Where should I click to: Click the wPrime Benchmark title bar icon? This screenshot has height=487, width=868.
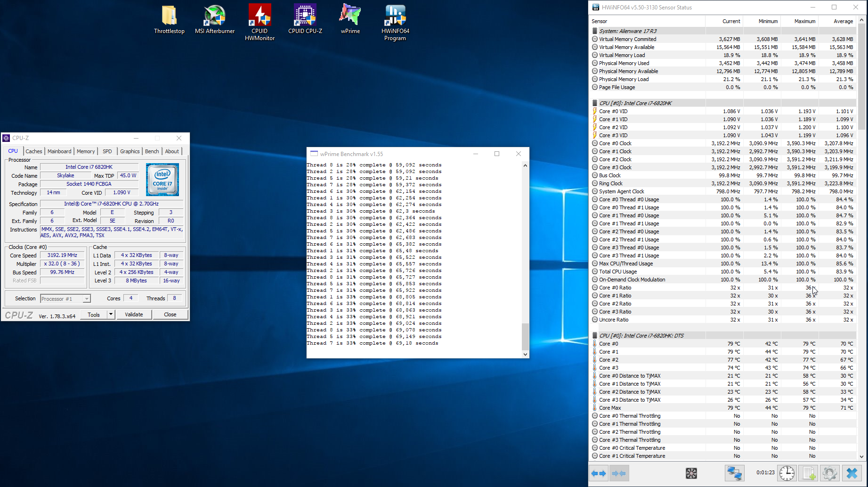[314, 154]
